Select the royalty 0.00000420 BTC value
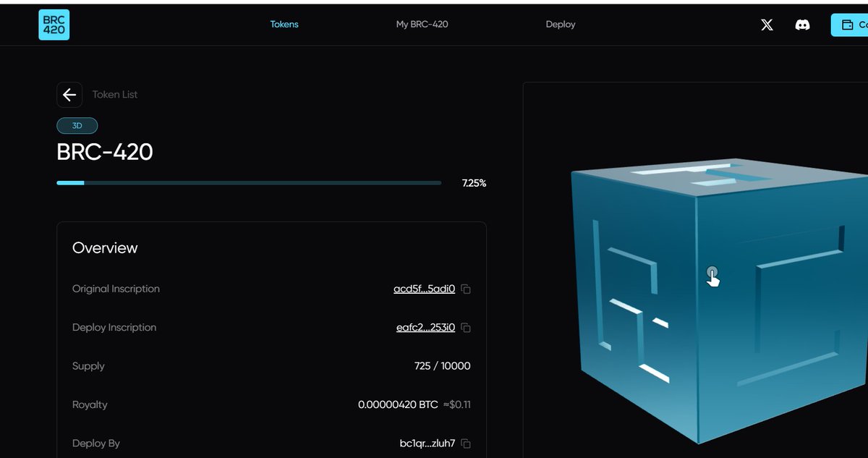868x458 pixels. tap(398, 404)
